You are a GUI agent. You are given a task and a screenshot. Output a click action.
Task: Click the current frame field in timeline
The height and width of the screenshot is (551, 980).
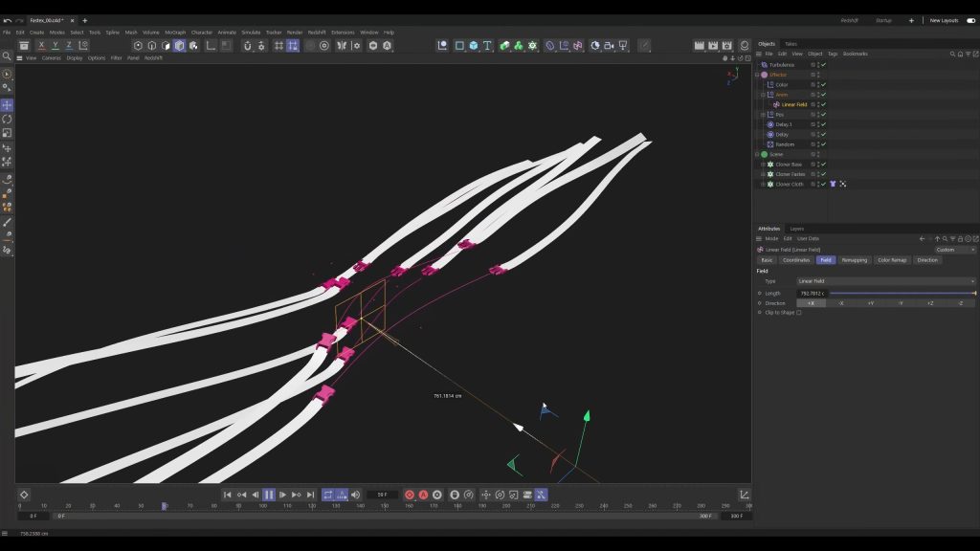pos(382,495)
